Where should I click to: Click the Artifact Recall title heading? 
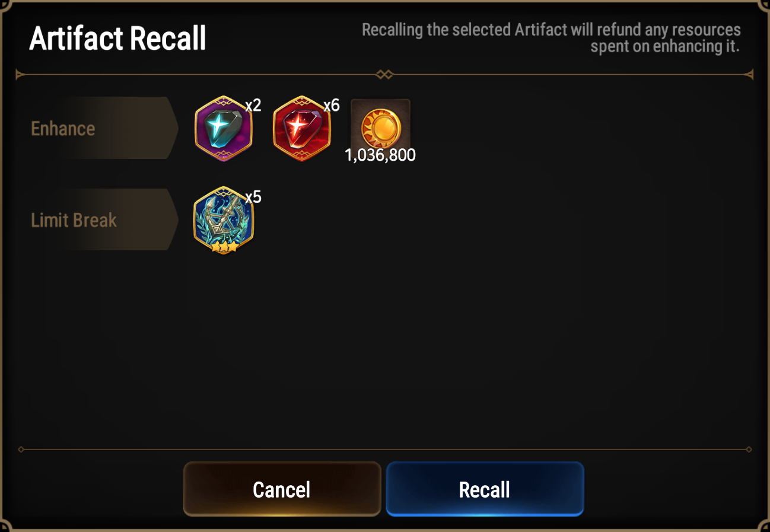118,39
